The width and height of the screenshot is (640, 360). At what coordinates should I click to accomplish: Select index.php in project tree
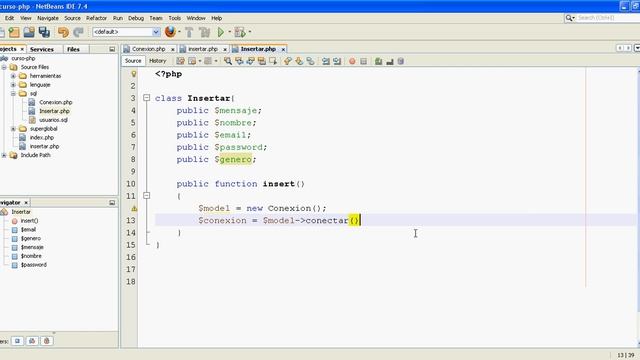click(42, 138)
